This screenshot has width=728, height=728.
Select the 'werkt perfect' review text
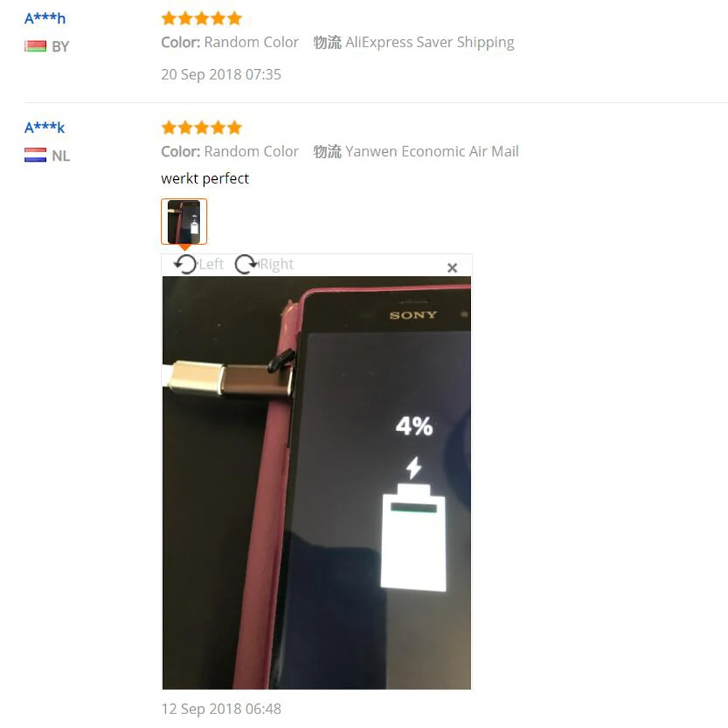[205, 179]
